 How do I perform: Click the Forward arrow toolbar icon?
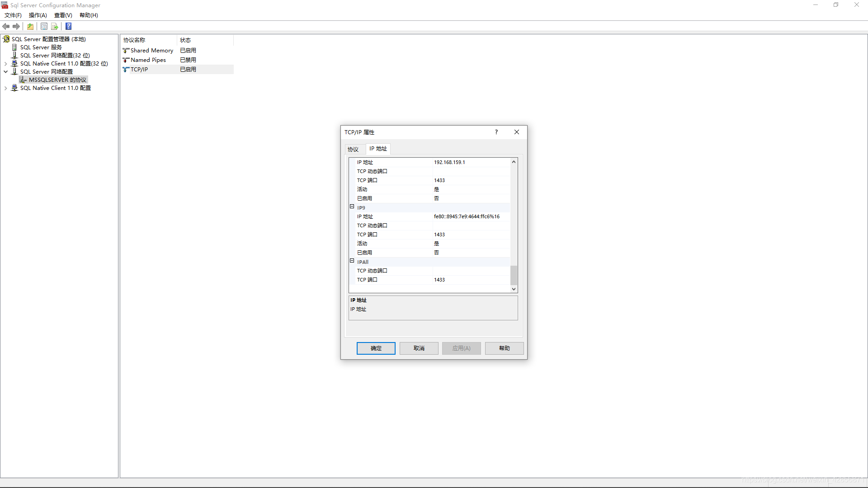click(16, 26)
